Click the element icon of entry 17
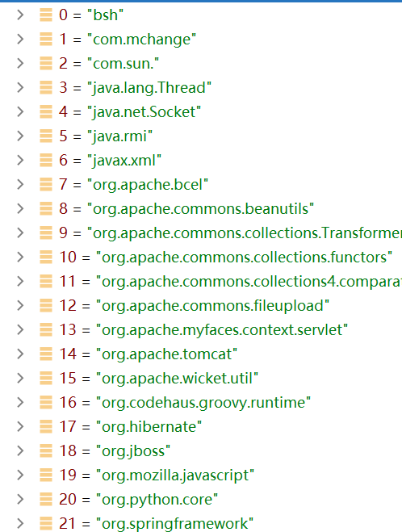The image size is (402, 532). [46, 427]
